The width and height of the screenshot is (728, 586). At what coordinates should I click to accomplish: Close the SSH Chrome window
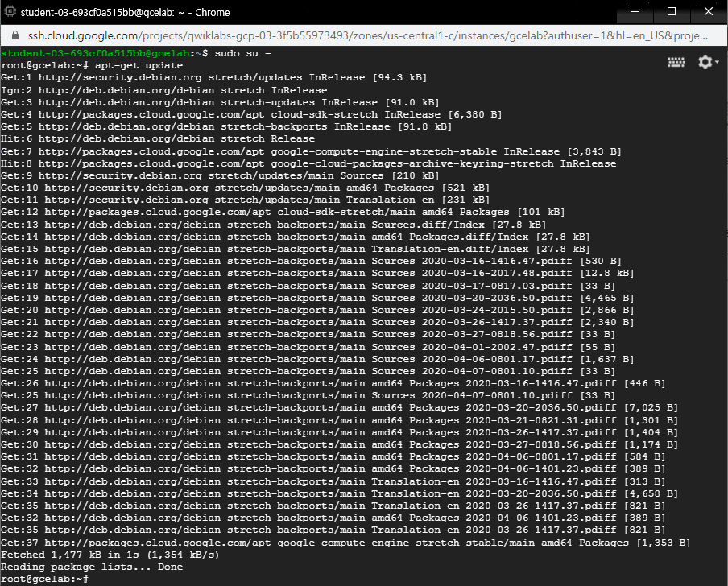click(x=709, y=11)
